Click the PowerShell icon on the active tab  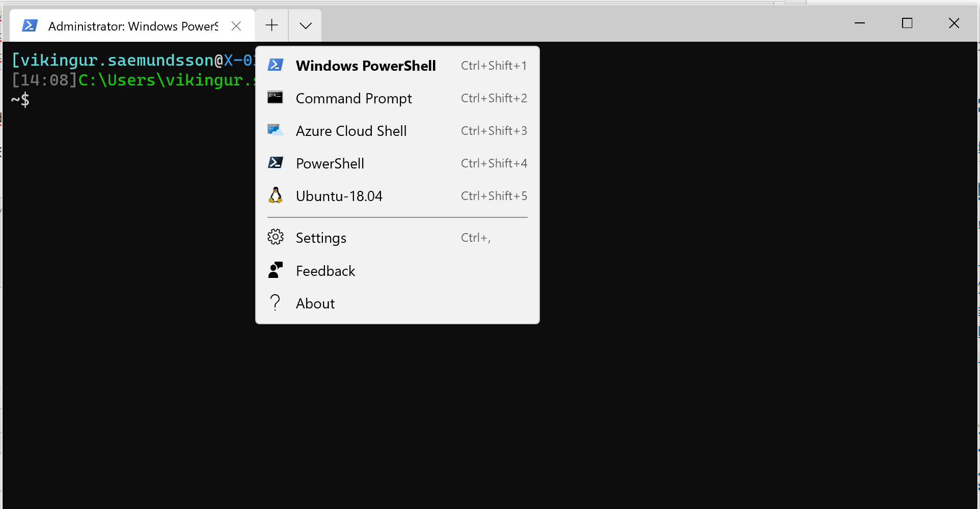click(30, 25)
